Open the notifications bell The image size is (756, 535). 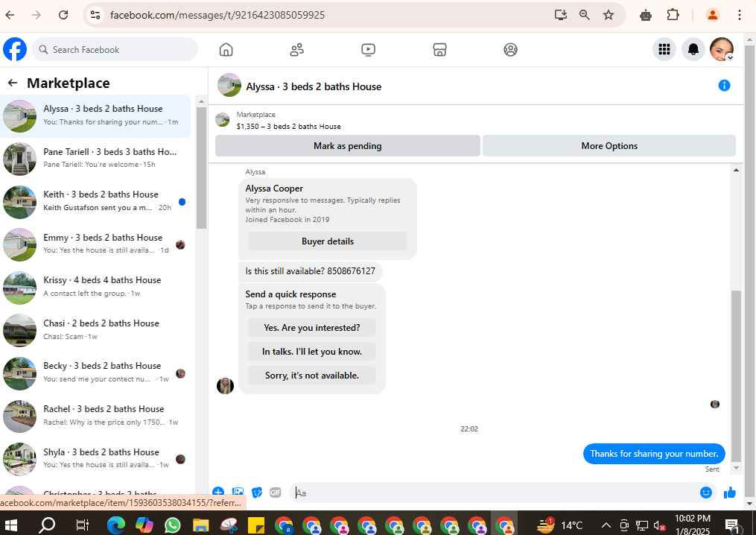tap(693, 49)
